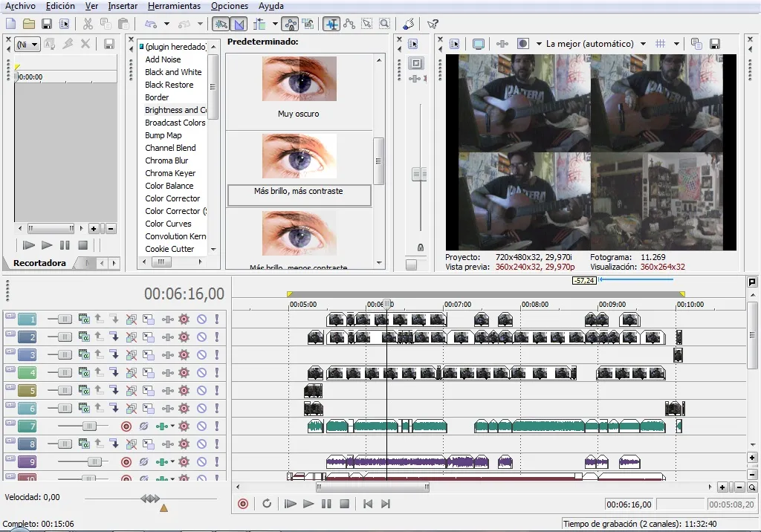This screenshot has width=761, height=532.
Task: Open the Herramientas menu
Action: [174, 6]
